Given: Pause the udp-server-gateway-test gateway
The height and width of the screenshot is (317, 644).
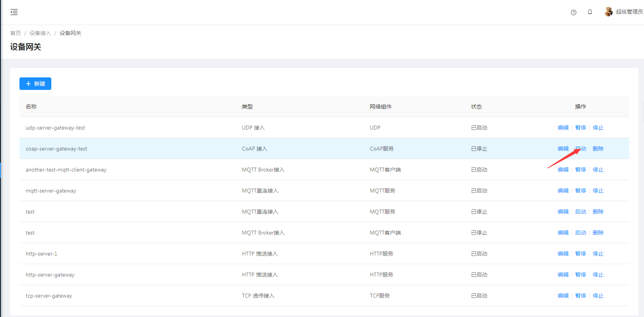Looking at the screenshot, I should tap(580, 128).
